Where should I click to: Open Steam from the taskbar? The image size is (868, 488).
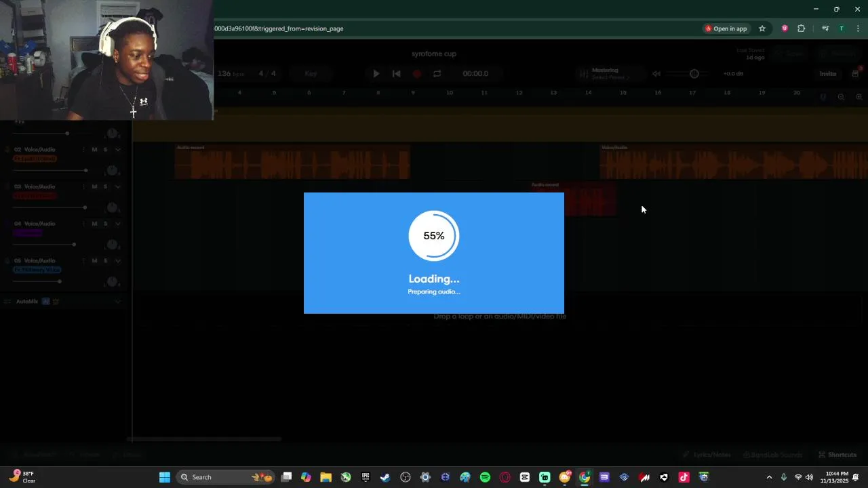385,477
